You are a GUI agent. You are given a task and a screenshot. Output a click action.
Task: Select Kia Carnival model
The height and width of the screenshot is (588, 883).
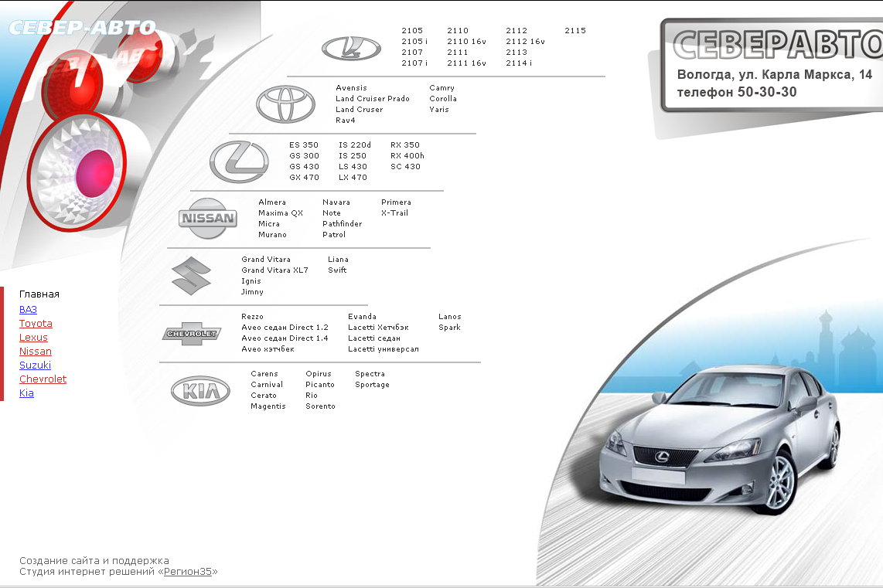(x=266, y=385)
